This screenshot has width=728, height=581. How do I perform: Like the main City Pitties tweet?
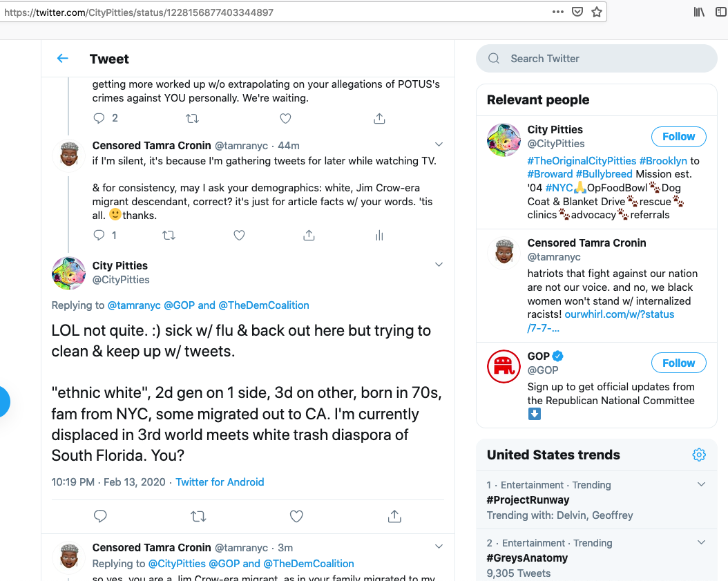point(296,516)
